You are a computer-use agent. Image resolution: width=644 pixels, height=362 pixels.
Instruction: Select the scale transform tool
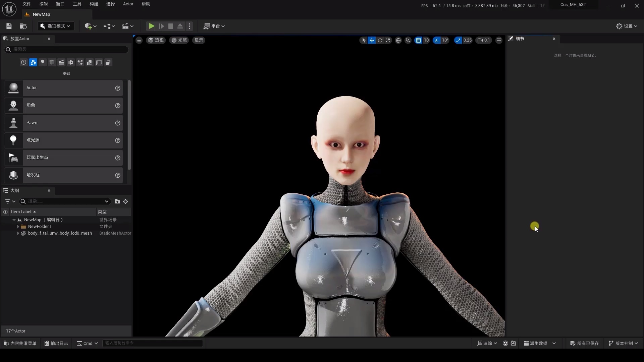click(x=388, y=40)
